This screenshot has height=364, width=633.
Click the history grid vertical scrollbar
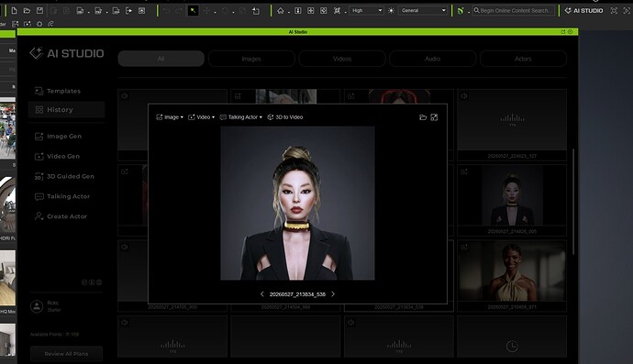[573, 202]
